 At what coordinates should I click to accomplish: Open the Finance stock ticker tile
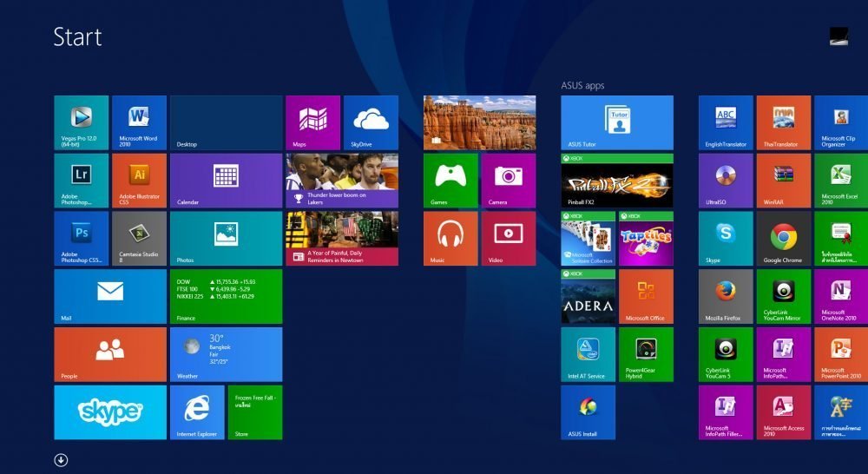(x=226, y=296)
